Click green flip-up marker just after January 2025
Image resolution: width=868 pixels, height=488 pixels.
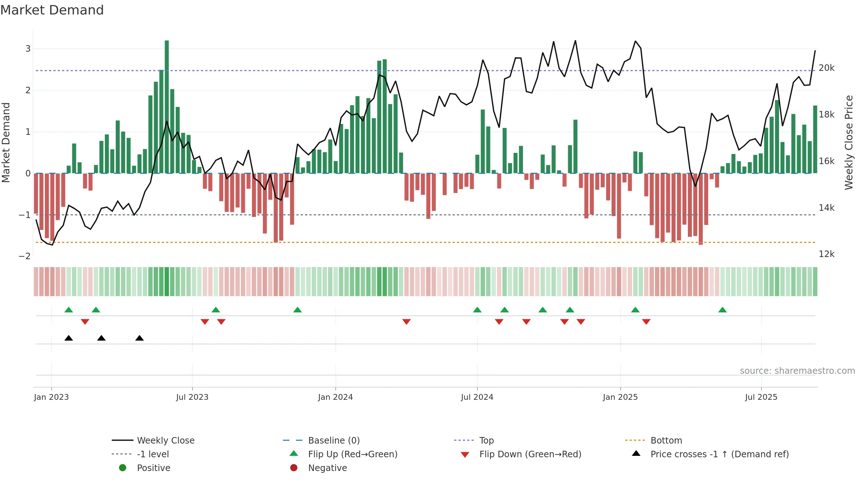click(x=635, y=310)
